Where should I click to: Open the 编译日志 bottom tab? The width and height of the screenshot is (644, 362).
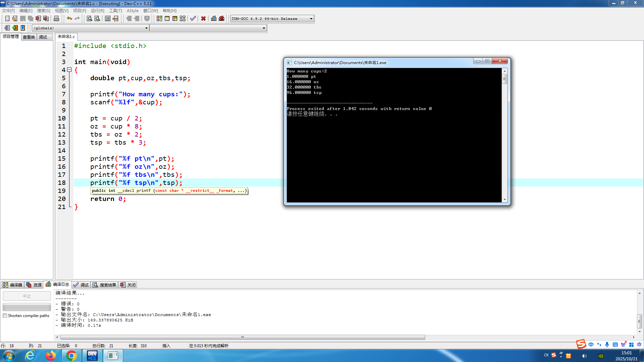57,285
